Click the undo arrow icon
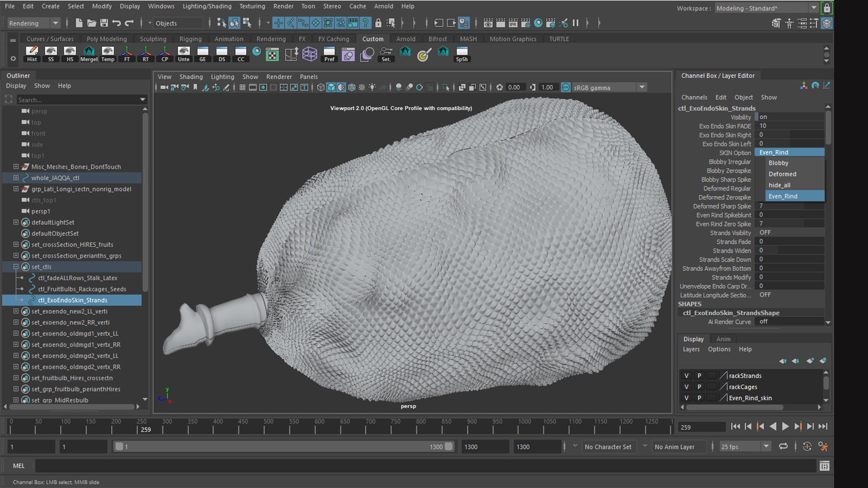This screenshot has height=488, width=868. pos(117,23)
